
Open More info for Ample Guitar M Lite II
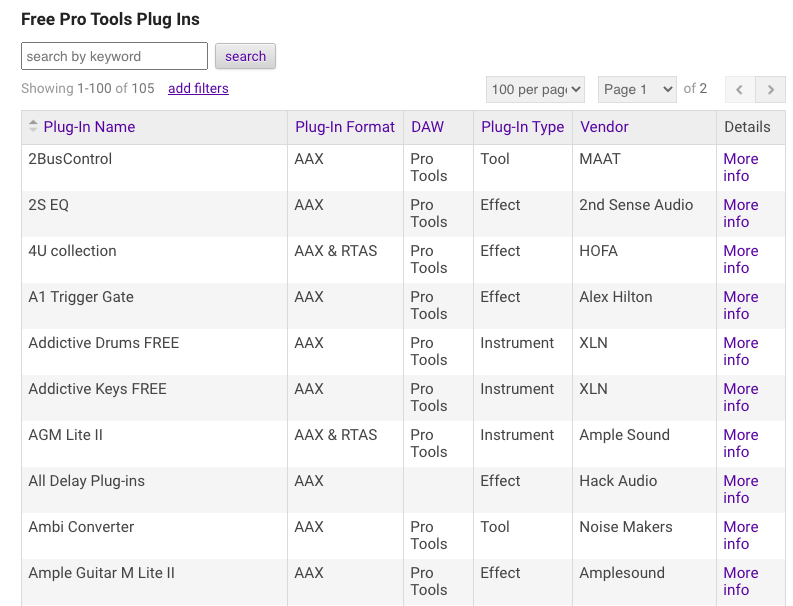[x=740, y=582]
